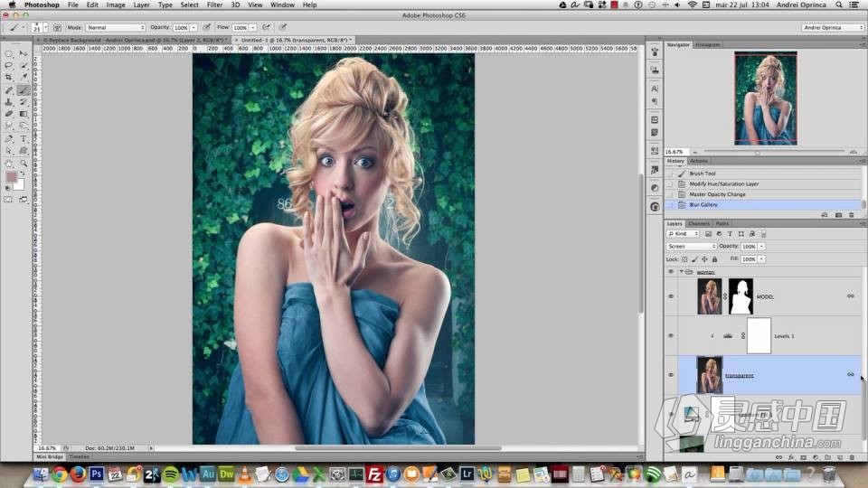Select the Gradient tool
Screen dimensions: 868x488
[x=24, y=114]
